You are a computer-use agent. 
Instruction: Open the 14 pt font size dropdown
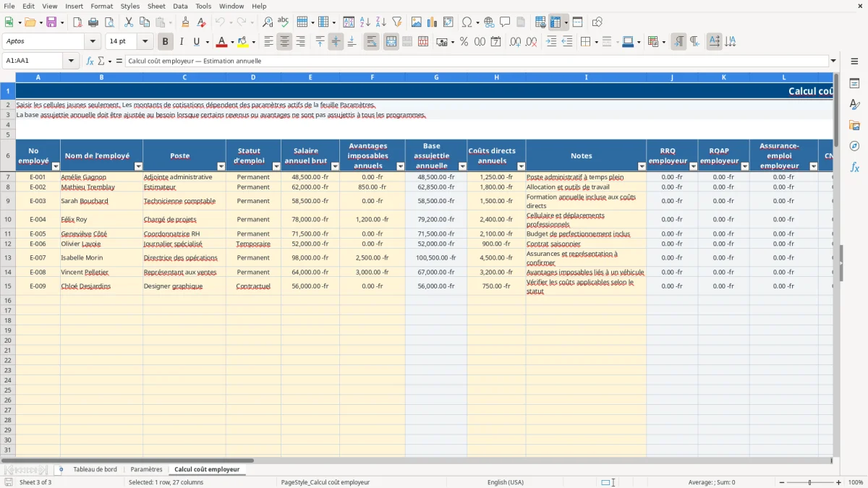(x=145, y=42)
